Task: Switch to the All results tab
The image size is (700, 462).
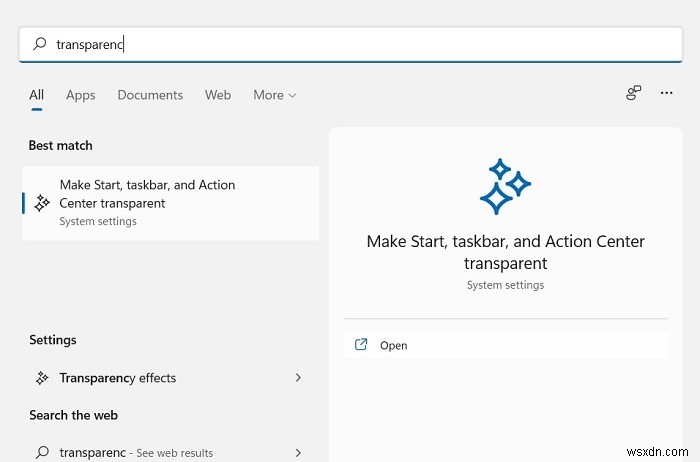Action: pyautogui.click(x=37, y=95)
